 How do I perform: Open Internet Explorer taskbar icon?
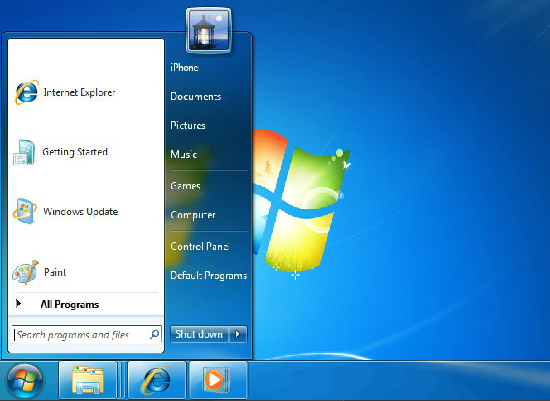point(156,380)
